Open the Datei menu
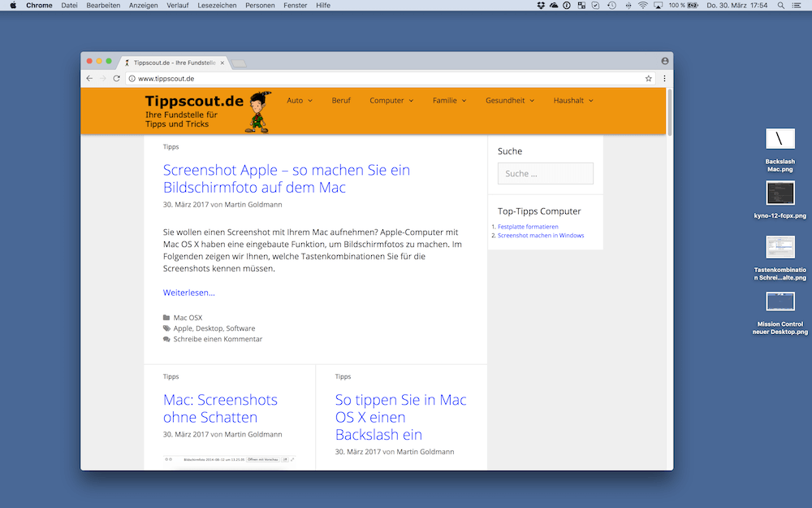Image resolution: width=812 pixels, height=508 pixels. point(69,5)
